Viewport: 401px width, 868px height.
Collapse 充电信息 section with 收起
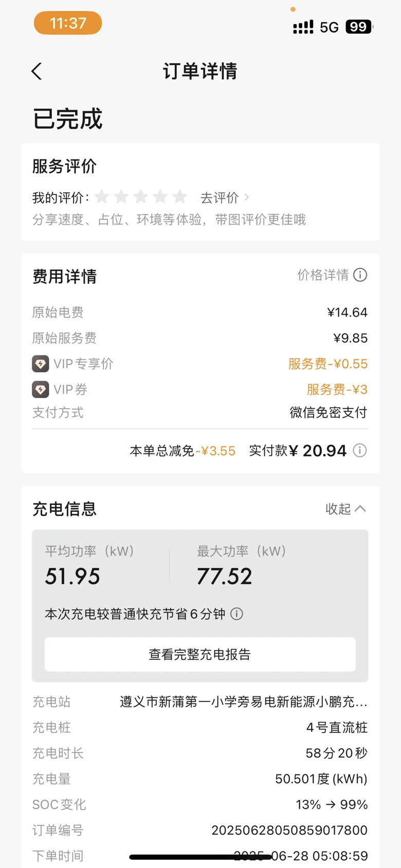click(346, 509)
